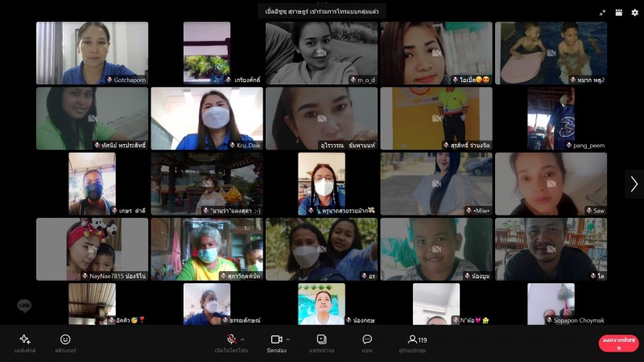Go to next page of participants
The image size is (644, 362).
(634, 183)
